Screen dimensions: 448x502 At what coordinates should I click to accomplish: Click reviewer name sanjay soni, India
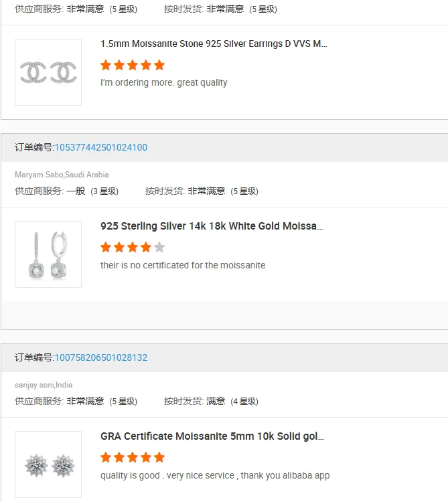pyautogui.click(x=44, y=385)
